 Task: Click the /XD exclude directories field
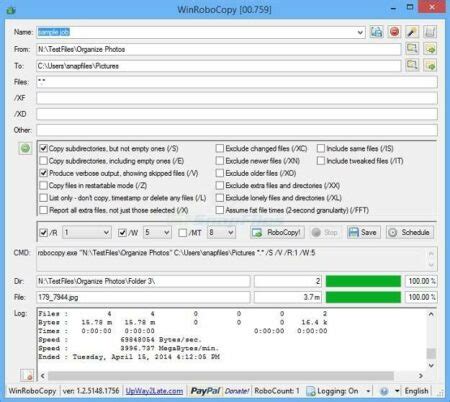pos(237,114)
